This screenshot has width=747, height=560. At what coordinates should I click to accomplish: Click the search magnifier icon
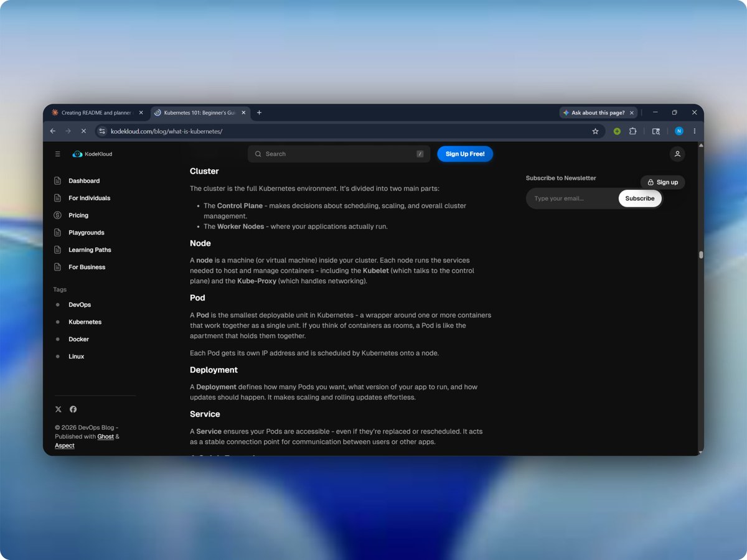point(258,154)
